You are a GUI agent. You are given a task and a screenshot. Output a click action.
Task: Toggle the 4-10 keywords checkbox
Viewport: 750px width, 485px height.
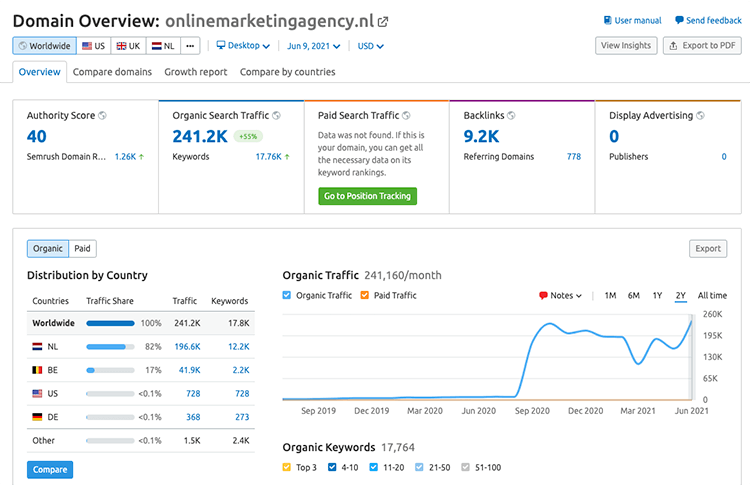pos(332,467)
